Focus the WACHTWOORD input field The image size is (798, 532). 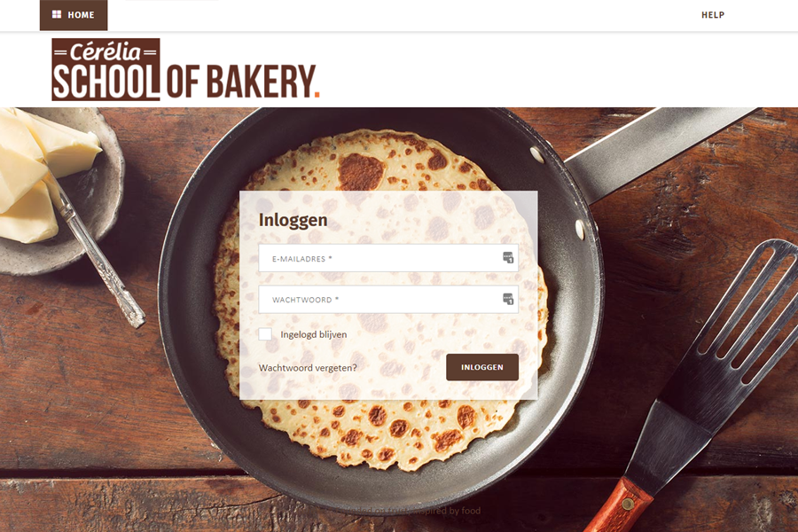point(388,300)
